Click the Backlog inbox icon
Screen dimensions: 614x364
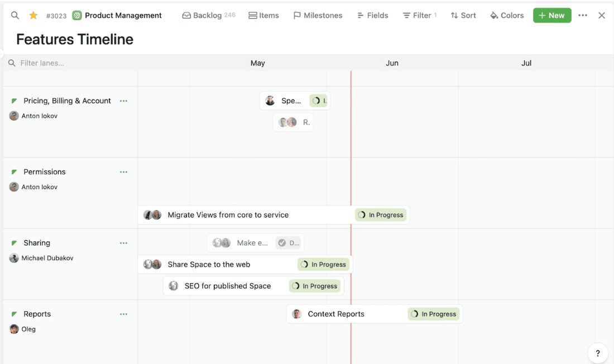tap(186, 15)
